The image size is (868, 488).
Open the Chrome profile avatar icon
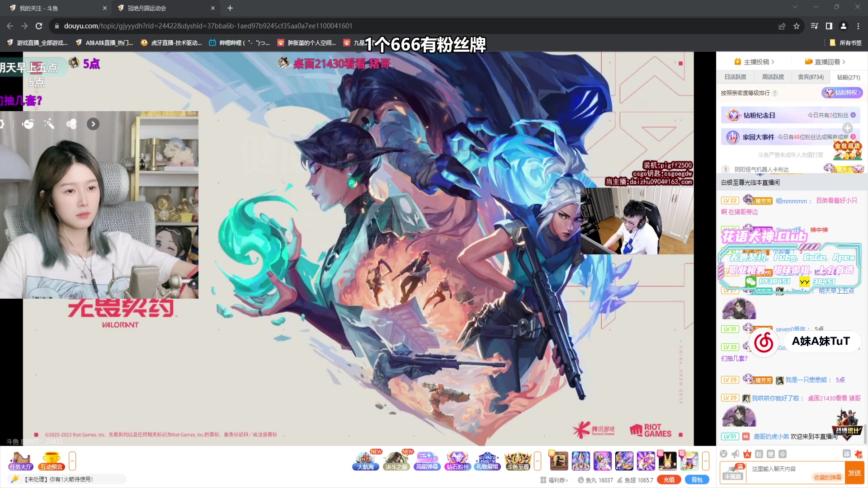(x=844, y=26)
